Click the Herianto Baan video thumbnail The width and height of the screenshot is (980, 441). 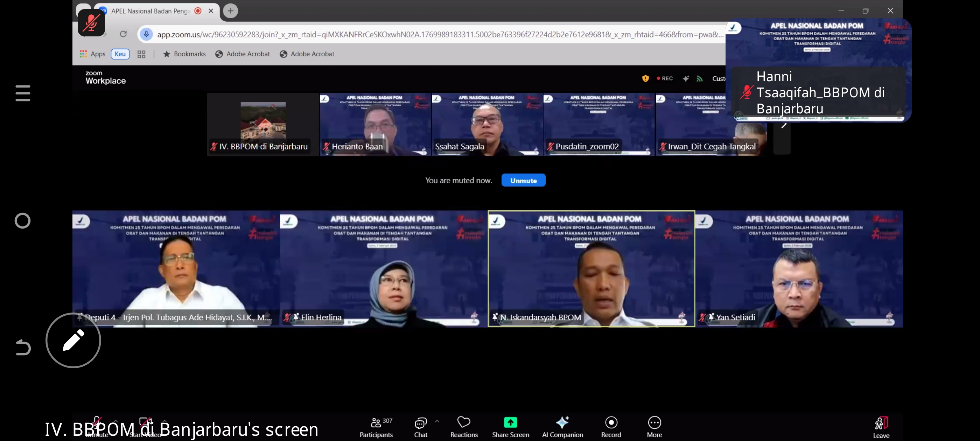coord(375,124)
